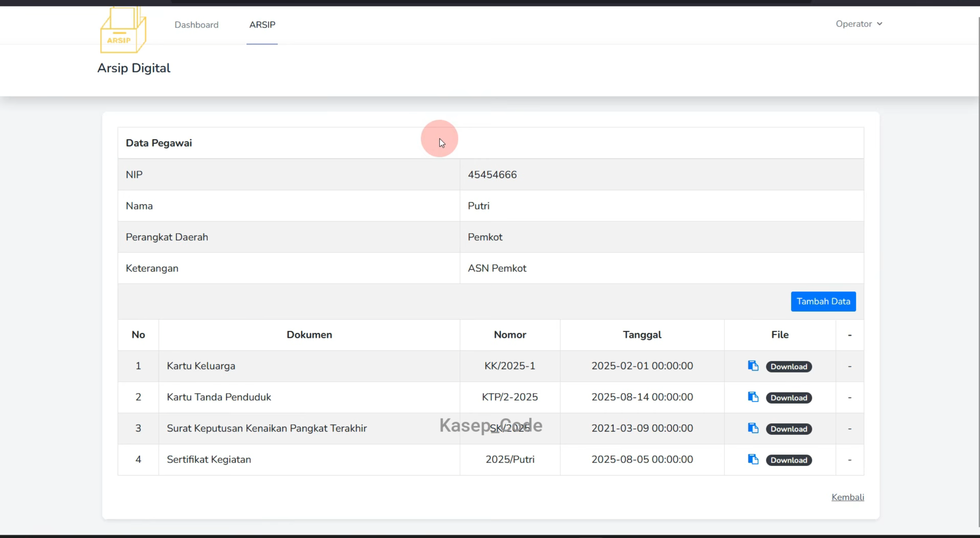Click the Tambah Data button

[x=823, y=301]
